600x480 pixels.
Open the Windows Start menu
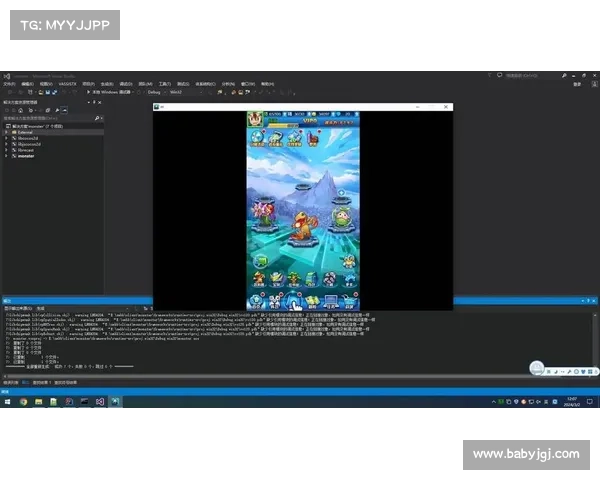[7, 402]
